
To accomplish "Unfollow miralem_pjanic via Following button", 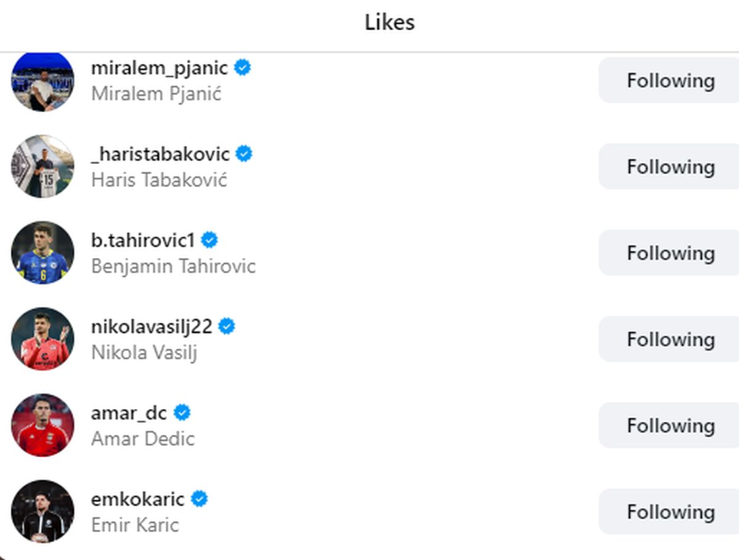I will click(670, 81).
